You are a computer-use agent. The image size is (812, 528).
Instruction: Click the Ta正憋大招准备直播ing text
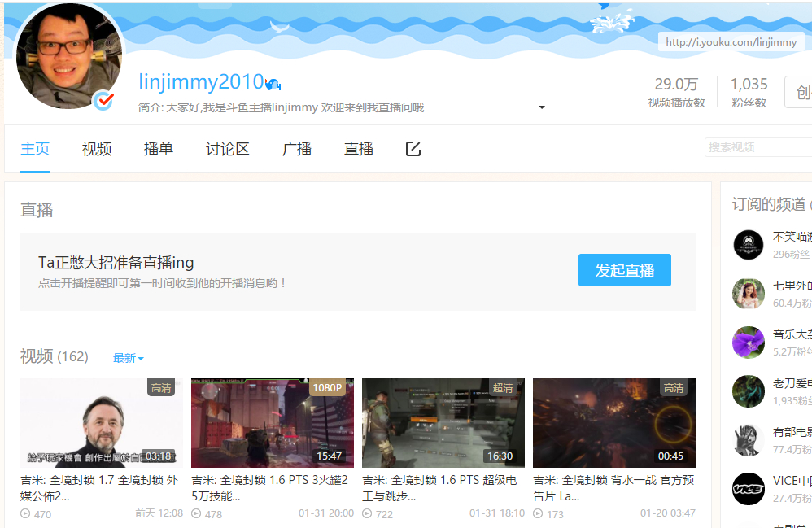point(116,263)
